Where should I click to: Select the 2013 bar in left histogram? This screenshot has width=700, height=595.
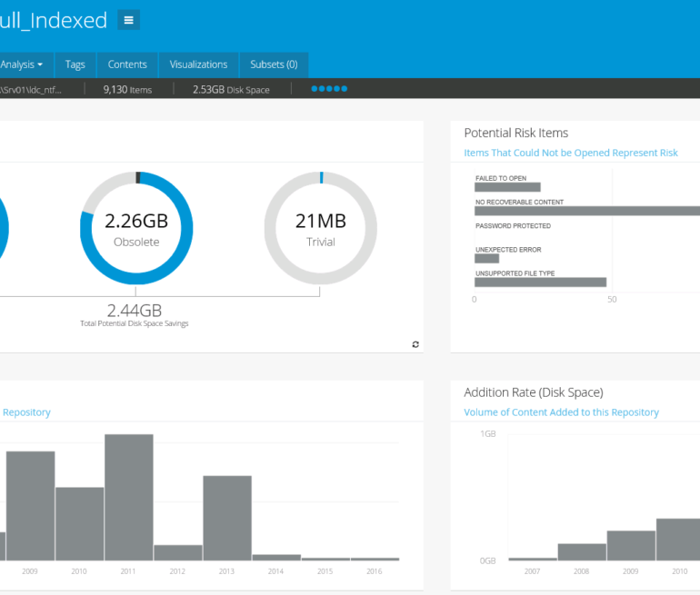[227, 519]
